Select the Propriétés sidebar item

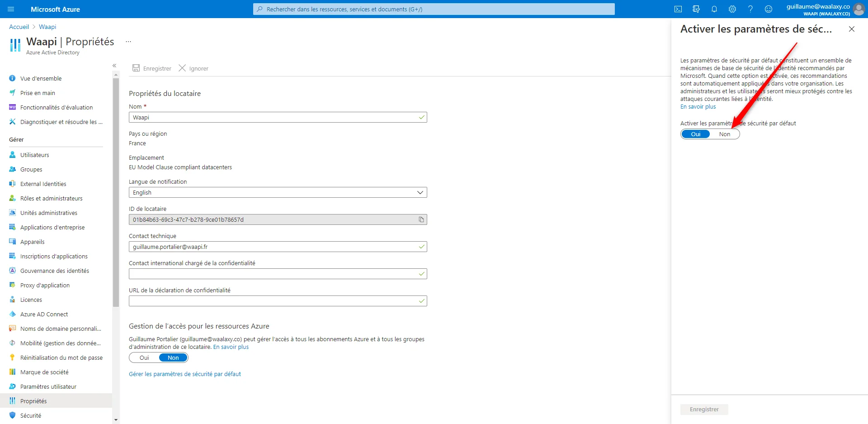pos(56,401)
